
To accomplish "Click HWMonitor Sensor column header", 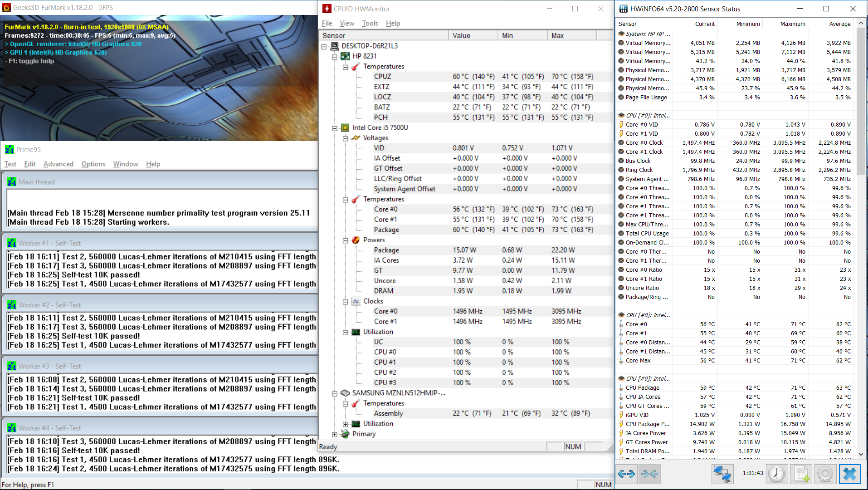I will point(384,35).
